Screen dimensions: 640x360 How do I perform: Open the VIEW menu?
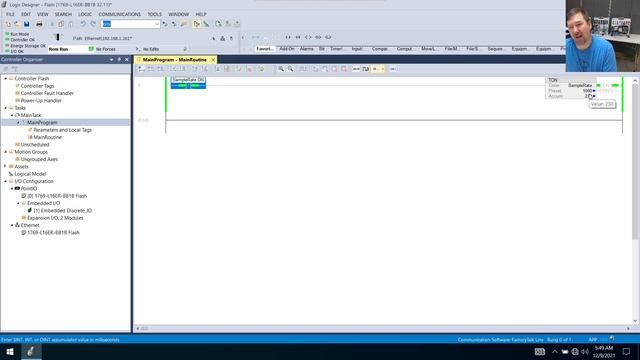[x=42, y=14]
